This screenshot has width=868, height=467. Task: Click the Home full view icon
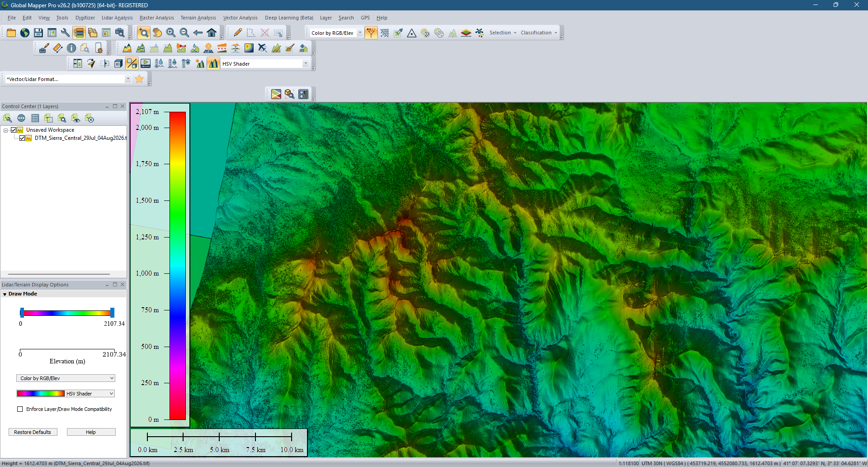point(212,33)
